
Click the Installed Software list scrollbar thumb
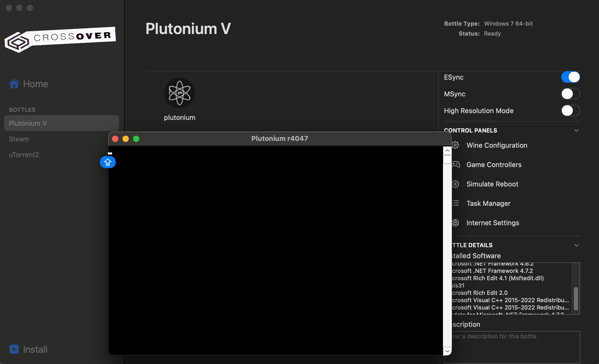point(576,299)
